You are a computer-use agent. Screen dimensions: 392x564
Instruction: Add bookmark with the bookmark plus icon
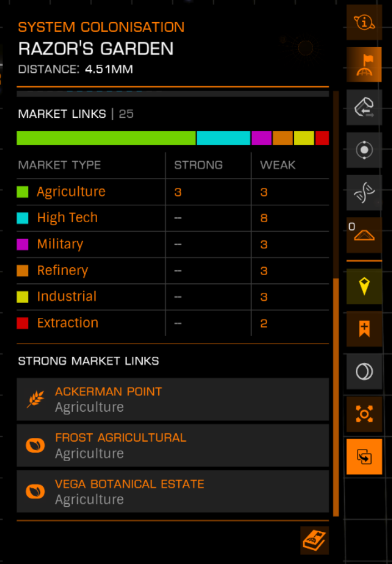coord(364,329)
